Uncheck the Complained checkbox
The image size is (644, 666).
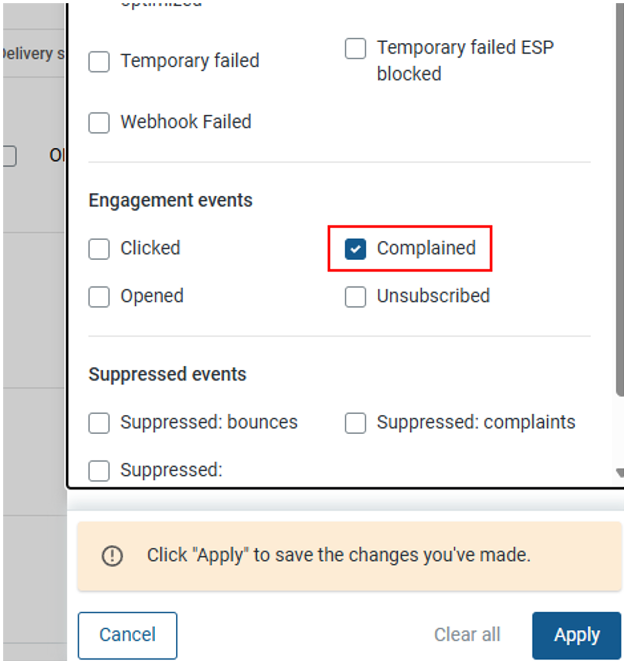(x=355, y=248)
